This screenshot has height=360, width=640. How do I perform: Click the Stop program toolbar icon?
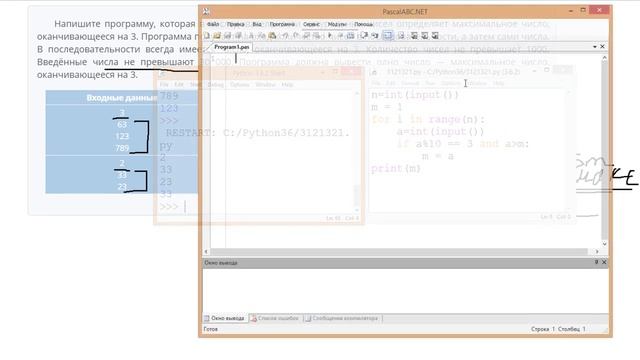(x=340, y=36)
